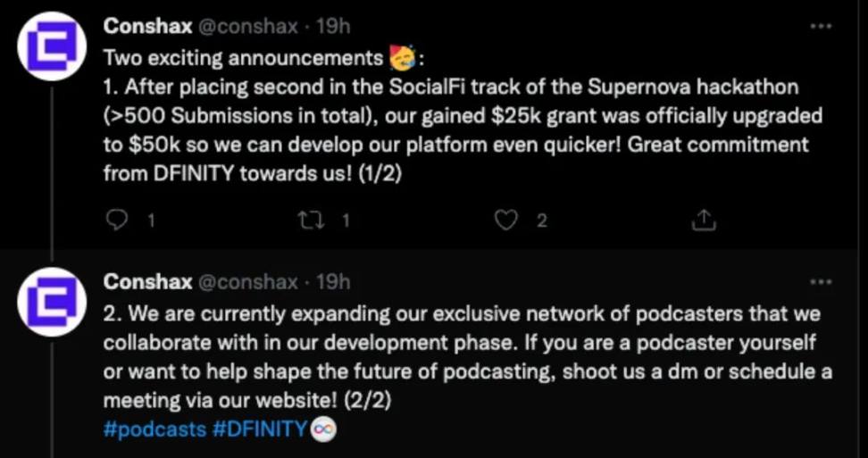Share the first tweet via the share icon

[704, 220]
